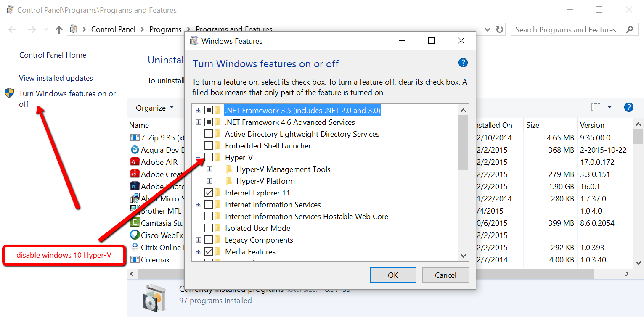This screenshot has width=644, height=317.
Task: Open the Organize dropdown menu
Action: point(154,108)
